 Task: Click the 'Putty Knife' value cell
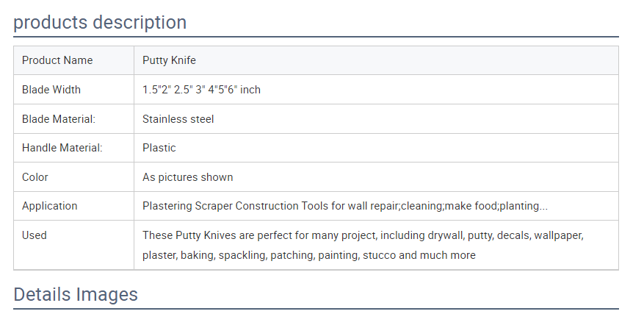[x=376, y=60]
